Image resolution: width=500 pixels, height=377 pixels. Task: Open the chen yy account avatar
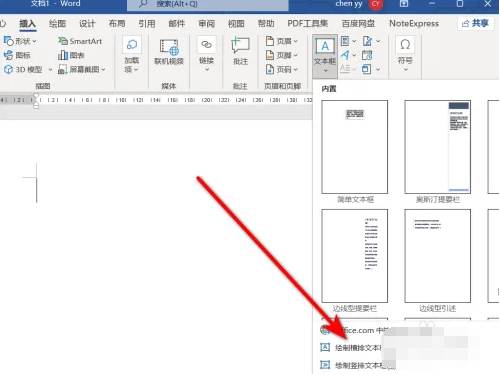click(376, 4)
